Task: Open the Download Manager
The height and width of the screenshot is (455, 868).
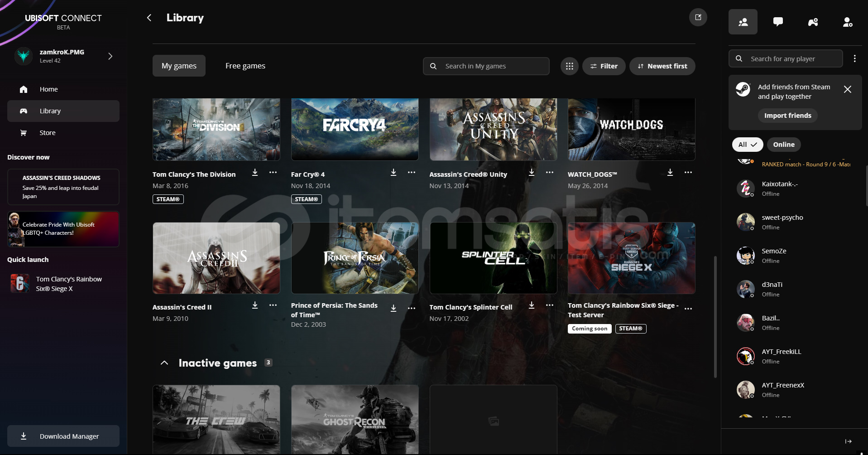Action: coord(63,436)
